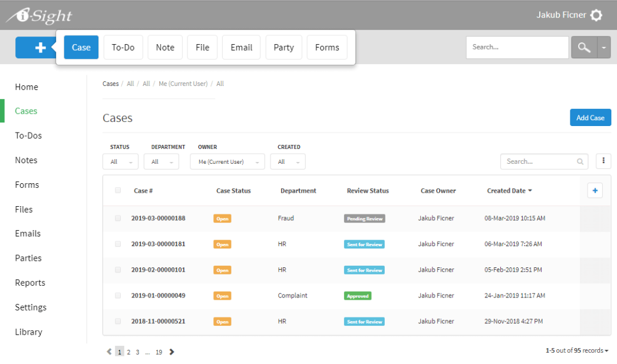The width and height of the screenshot is (617, 364).
Task: Select Email in the quick-add popup
Action: coord(241,47)
